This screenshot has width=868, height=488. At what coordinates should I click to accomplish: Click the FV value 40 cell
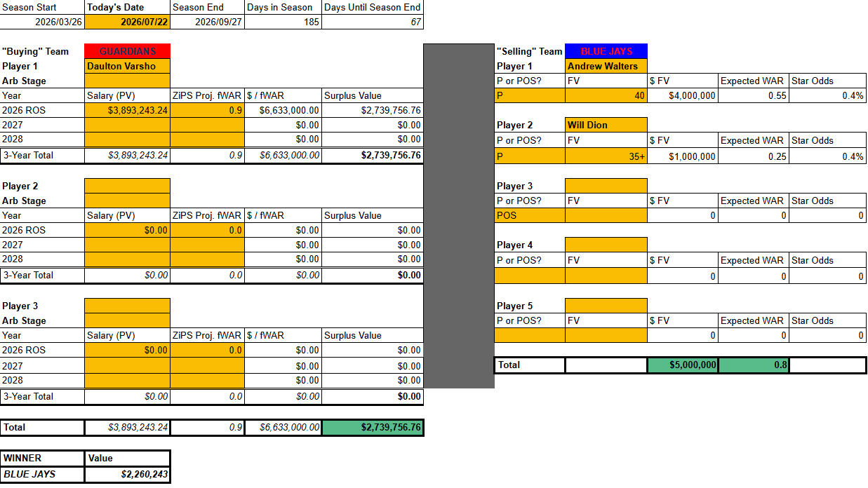pos(606,95)
